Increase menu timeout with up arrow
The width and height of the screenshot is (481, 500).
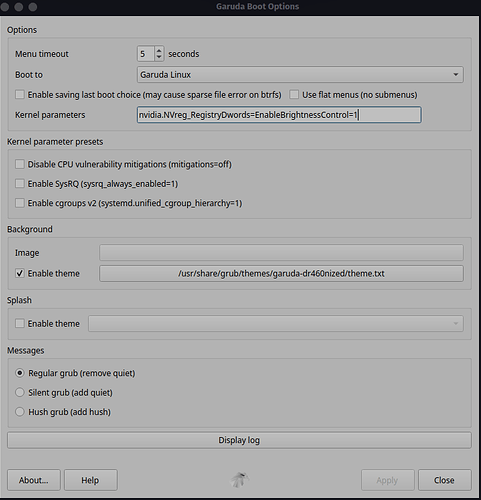click(x=159, y=50)
